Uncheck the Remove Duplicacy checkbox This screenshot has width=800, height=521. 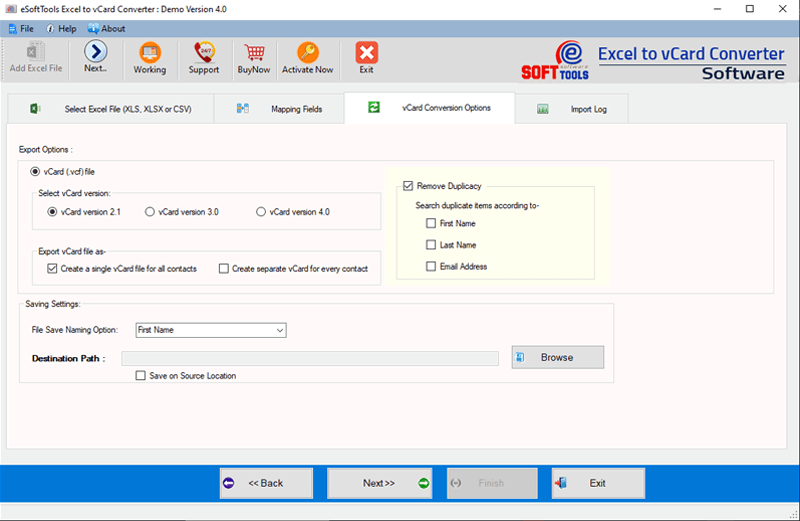point(408,186)
